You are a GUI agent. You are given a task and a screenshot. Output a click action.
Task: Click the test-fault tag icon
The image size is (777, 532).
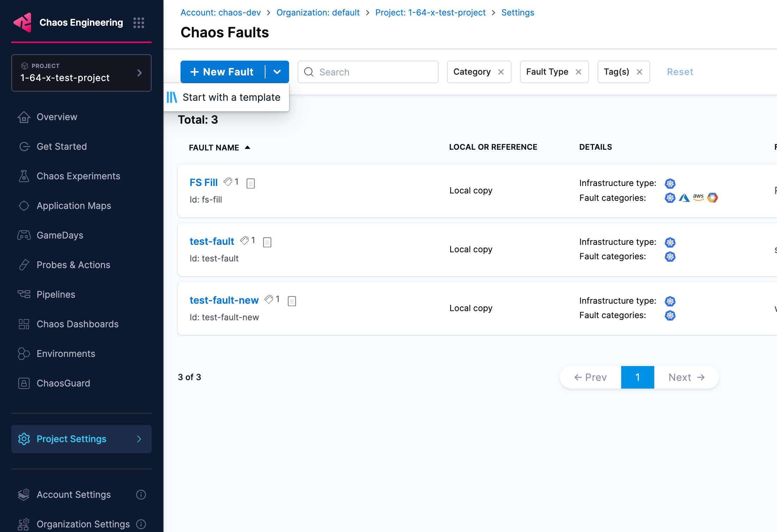click(x=244, y=241)
